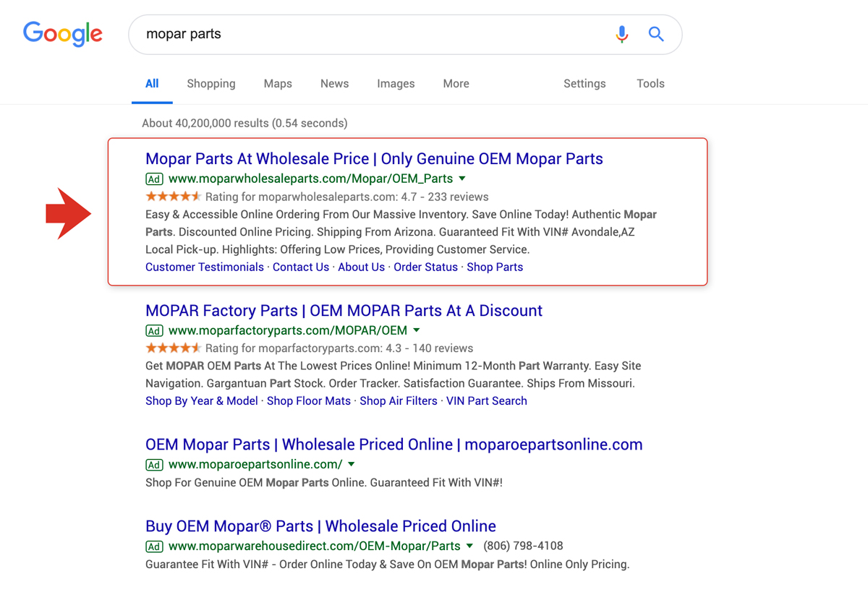
Task: Open the More search categories menu
Action: pos(456,84)
